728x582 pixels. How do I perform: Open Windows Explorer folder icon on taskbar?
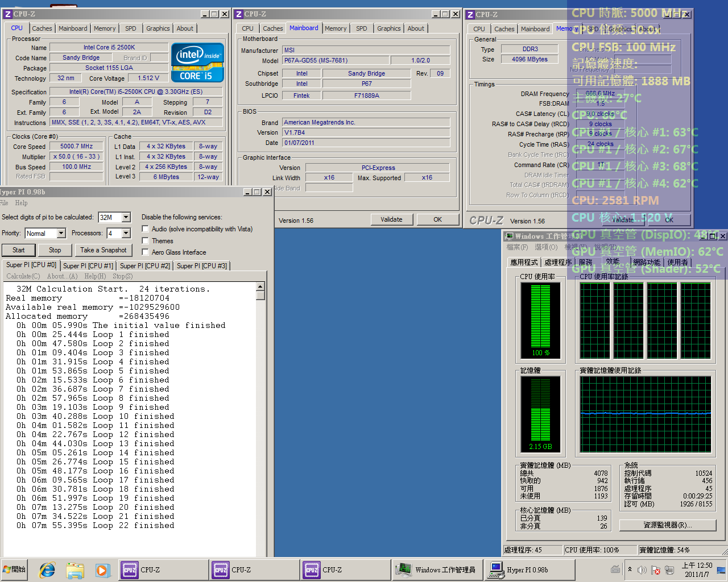click(x=75, y=569)
